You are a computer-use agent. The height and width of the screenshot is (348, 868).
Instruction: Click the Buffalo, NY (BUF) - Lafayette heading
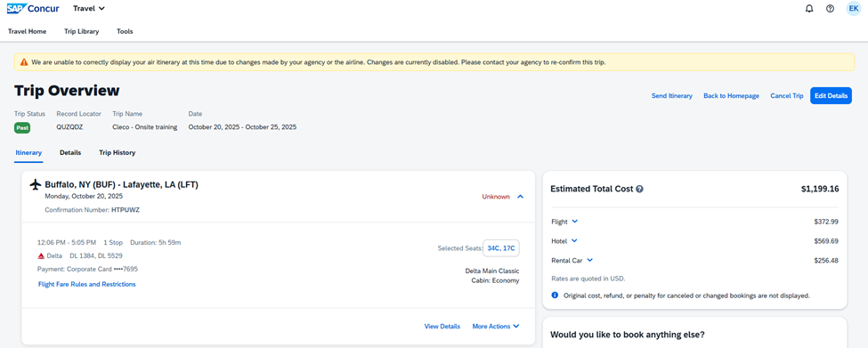pyautogui.click(x=121, y=185)
